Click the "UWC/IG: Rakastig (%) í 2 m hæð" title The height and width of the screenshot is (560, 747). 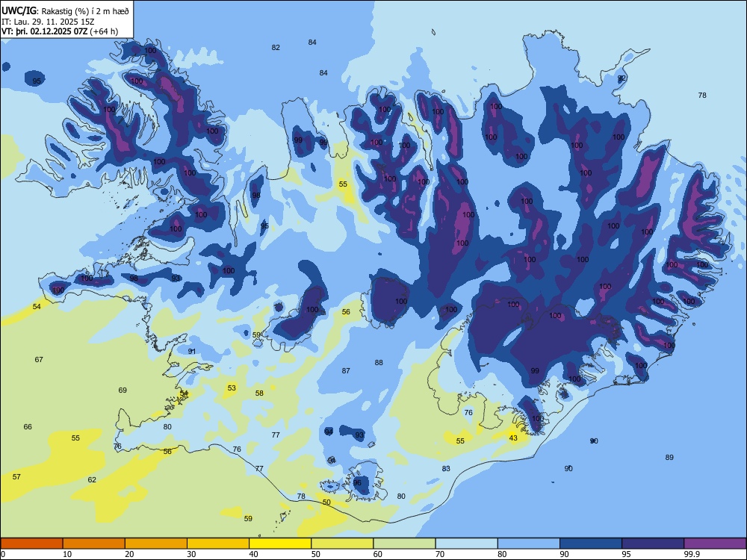tap(65, 10)
